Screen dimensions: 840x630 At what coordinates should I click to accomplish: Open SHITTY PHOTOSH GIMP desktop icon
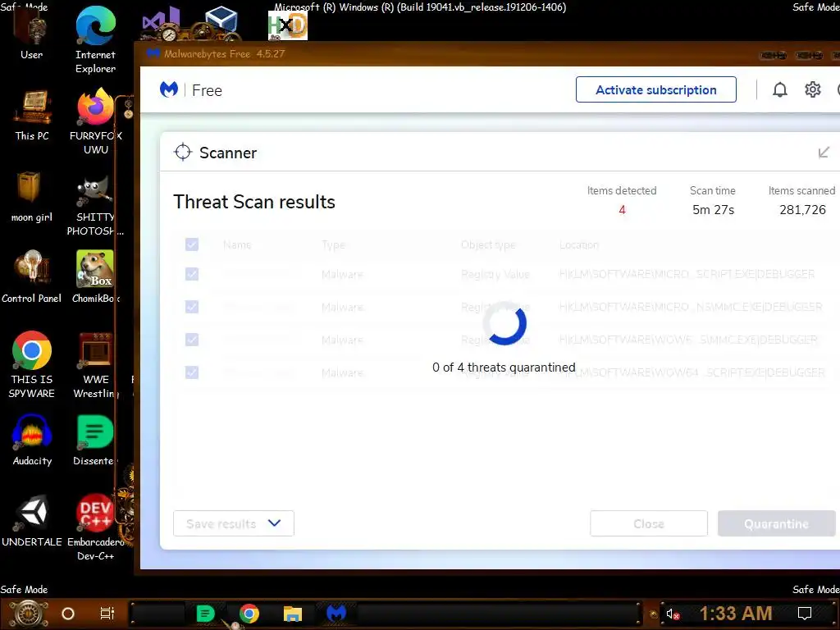tap(95, 204)
